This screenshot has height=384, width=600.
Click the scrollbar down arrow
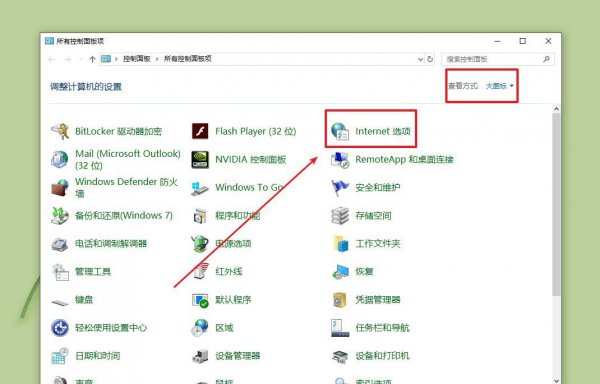556,381
